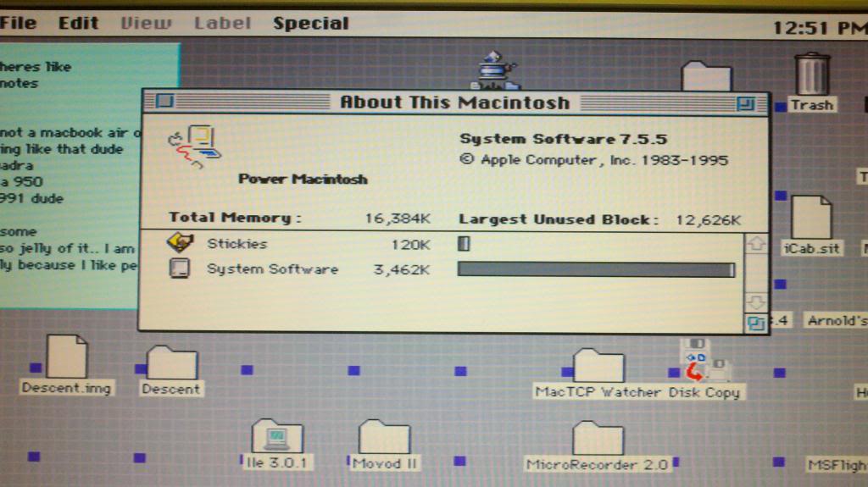Click the Stickies app icon in memory list

(180, 242)
